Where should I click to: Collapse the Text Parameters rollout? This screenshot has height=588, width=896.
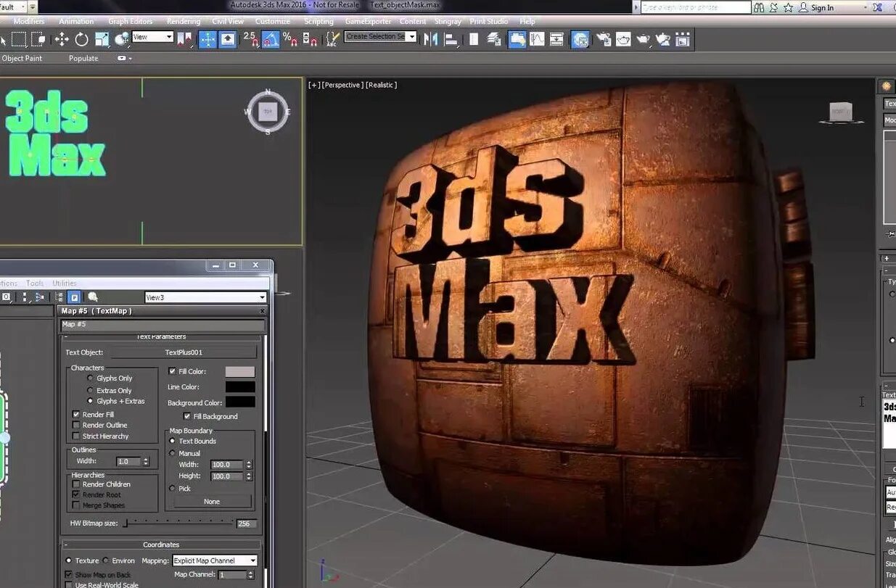[161, 336]
